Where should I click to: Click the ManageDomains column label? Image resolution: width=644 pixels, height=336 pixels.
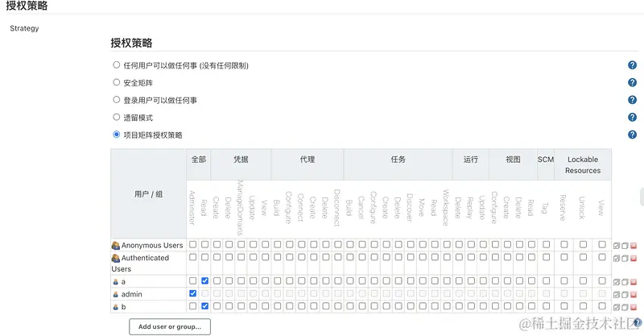coord(240,208)
